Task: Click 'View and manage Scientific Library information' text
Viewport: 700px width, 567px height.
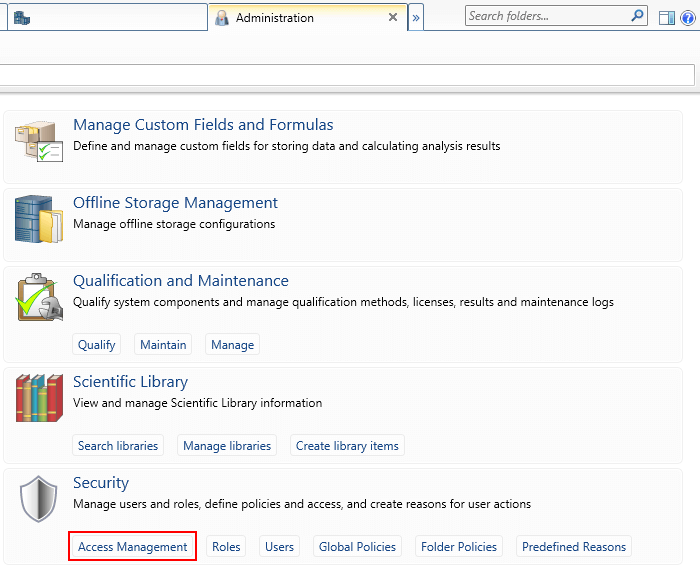Action: (x=197, y=403)
